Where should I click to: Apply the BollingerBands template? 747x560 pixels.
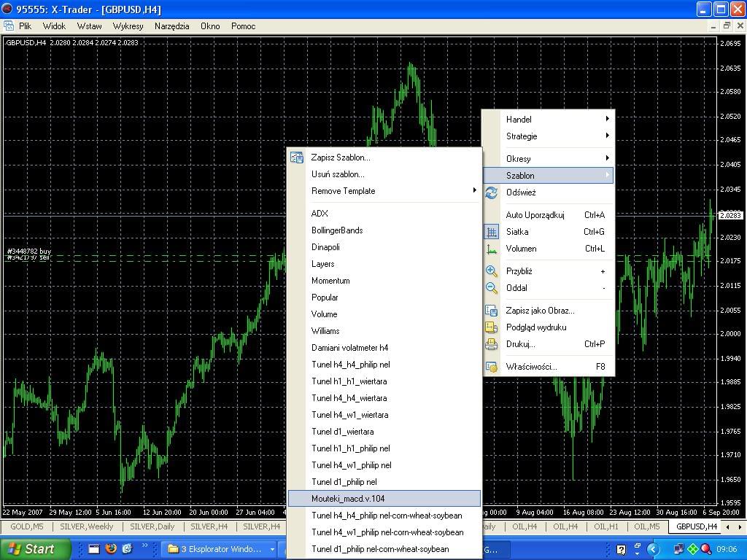pos(384,230)
